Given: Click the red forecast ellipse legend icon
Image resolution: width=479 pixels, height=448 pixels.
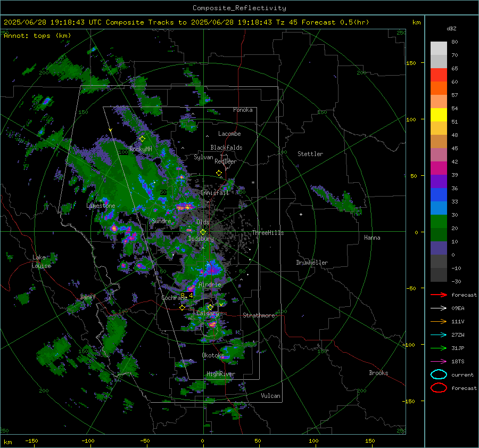Looking at the screenshot, I should point(439,388).
